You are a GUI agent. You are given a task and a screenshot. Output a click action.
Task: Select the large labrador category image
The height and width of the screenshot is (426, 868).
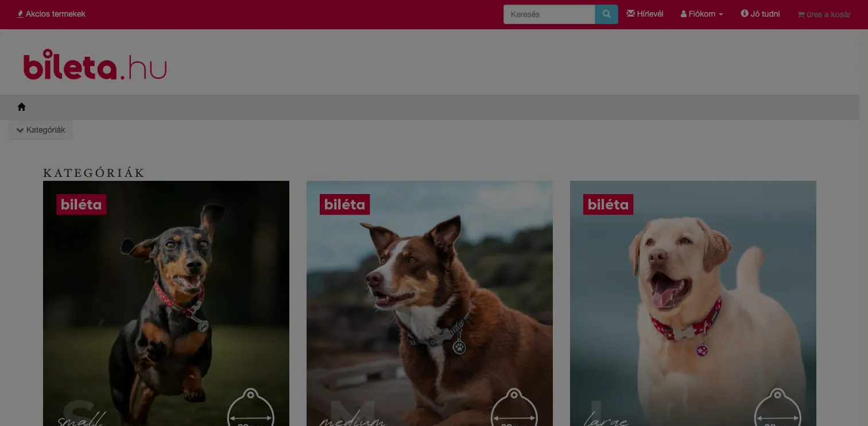(x=693, y=303)
